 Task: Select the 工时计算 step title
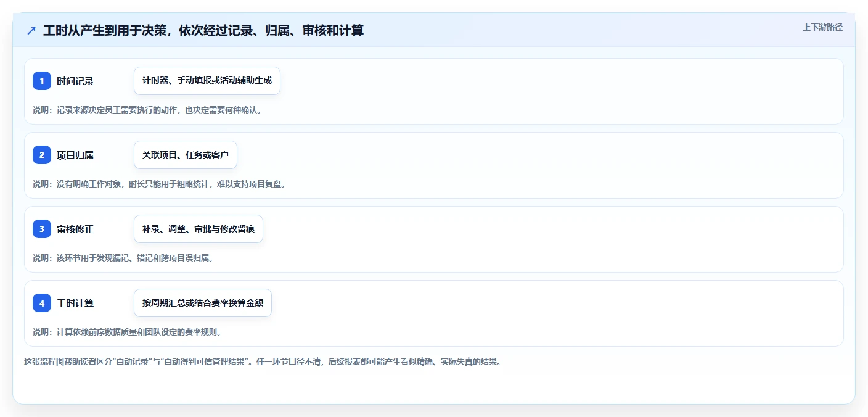coord(75,303)
